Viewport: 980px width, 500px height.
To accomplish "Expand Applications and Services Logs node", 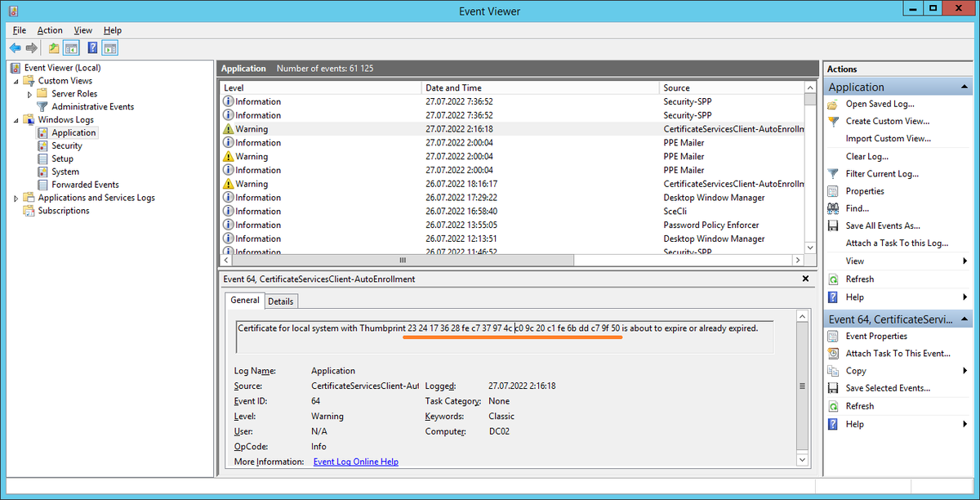I will 16,198.
